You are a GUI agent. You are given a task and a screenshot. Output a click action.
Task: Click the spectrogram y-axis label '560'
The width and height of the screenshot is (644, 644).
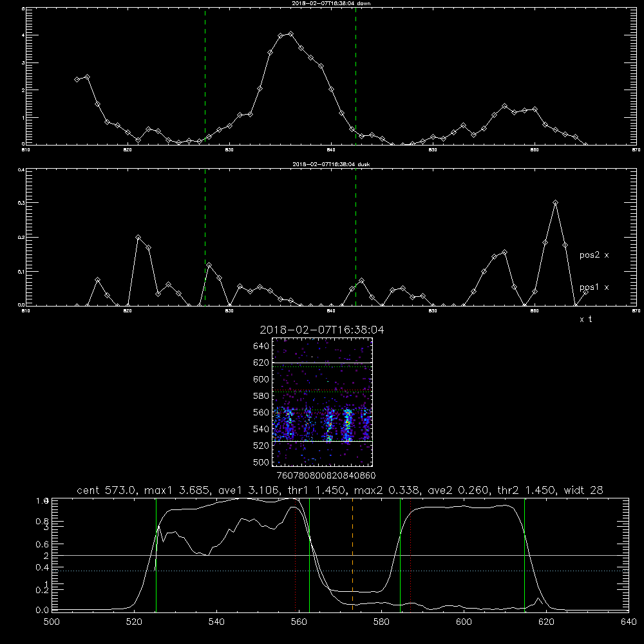click(x=261, y=412)
